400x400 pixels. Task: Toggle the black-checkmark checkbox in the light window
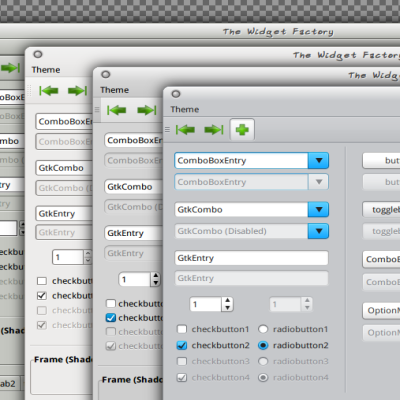point(42,295)
